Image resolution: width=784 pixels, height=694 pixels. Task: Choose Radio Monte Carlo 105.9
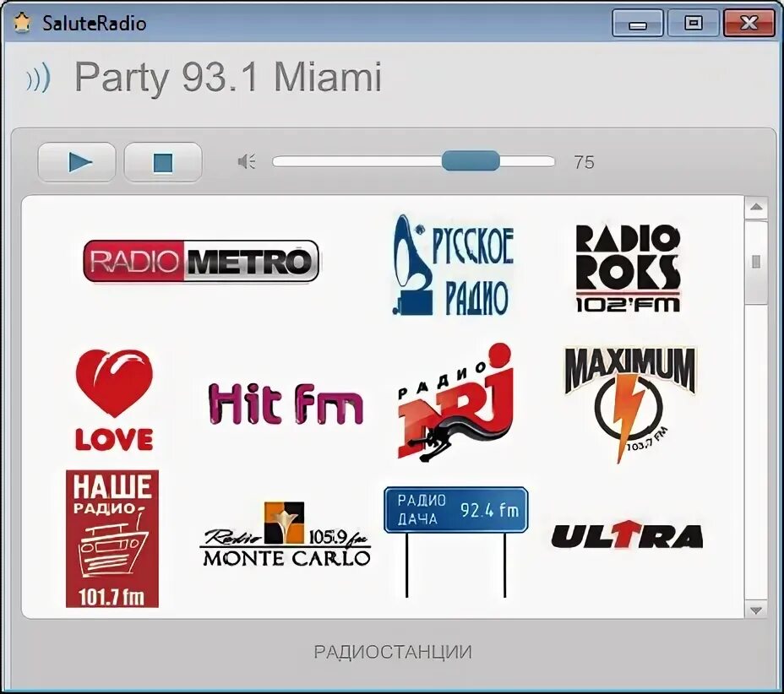click(x=286, y=534)
